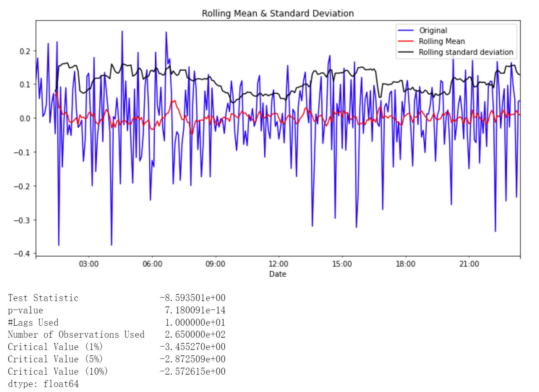Click the value 7.180091e-14
This screenshot has height=392, width=539.
tap(195, 310)
